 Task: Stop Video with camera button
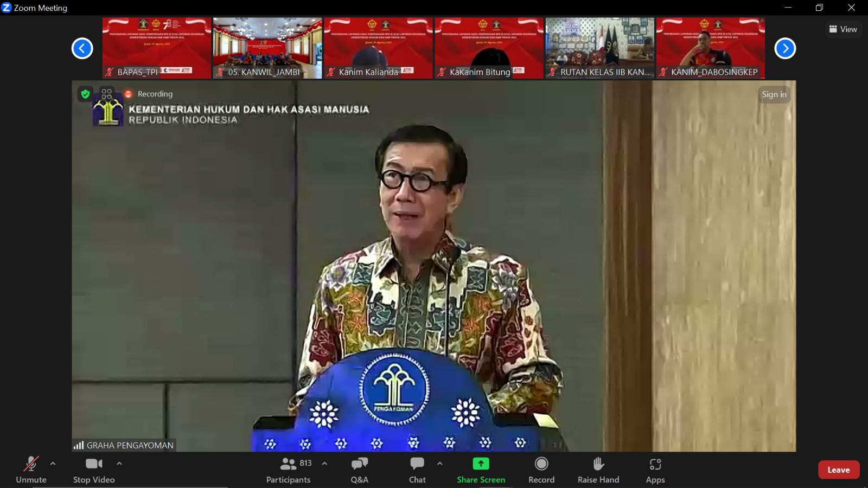pos(94,470)
